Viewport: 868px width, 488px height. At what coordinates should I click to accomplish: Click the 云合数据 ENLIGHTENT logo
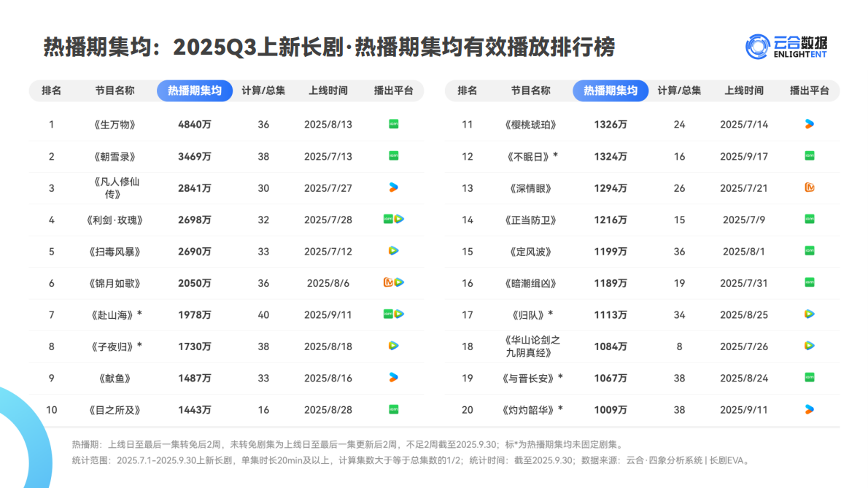click(x=788, y=44)
